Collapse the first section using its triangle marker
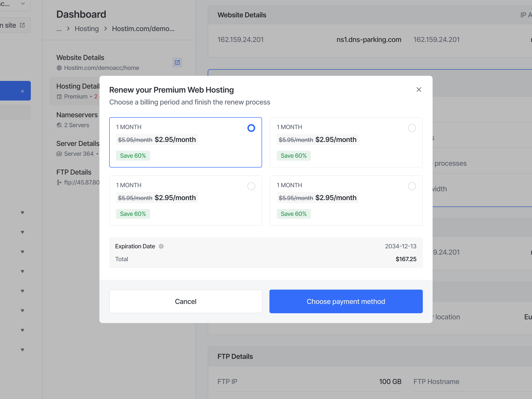 coord(22,212)
